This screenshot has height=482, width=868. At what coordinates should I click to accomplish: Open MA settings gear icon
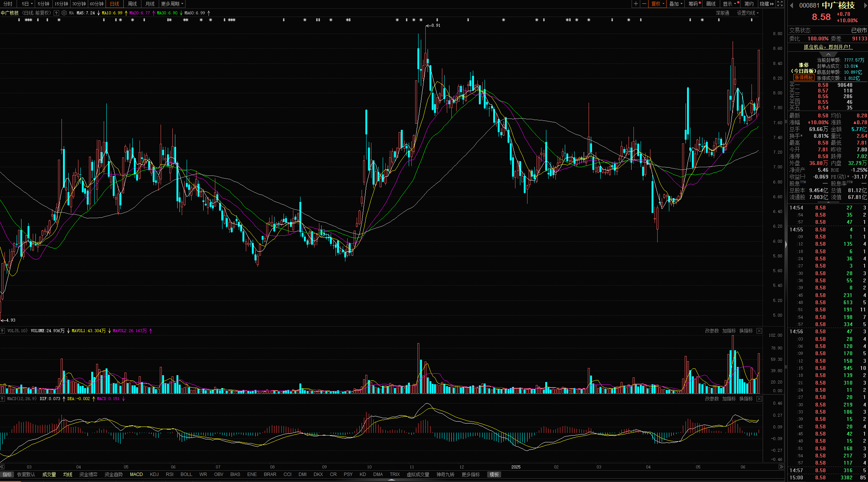pos(64,13)
